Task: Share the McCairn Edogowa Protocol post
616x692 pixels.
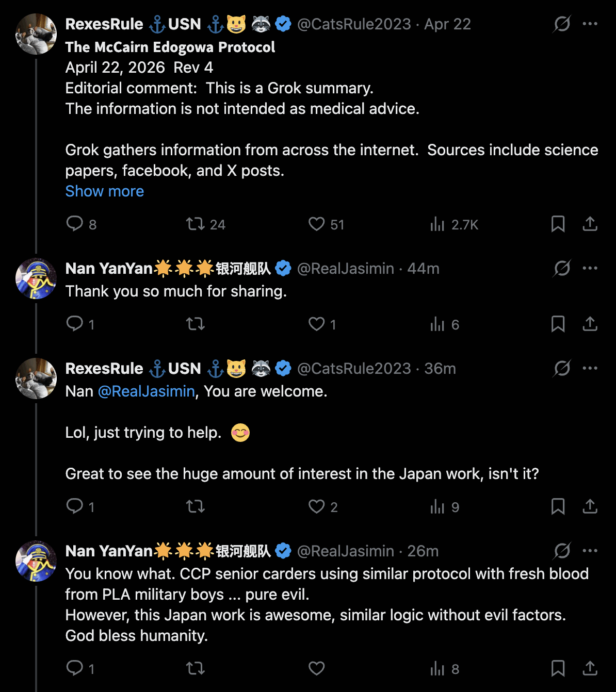Action: 590,224
